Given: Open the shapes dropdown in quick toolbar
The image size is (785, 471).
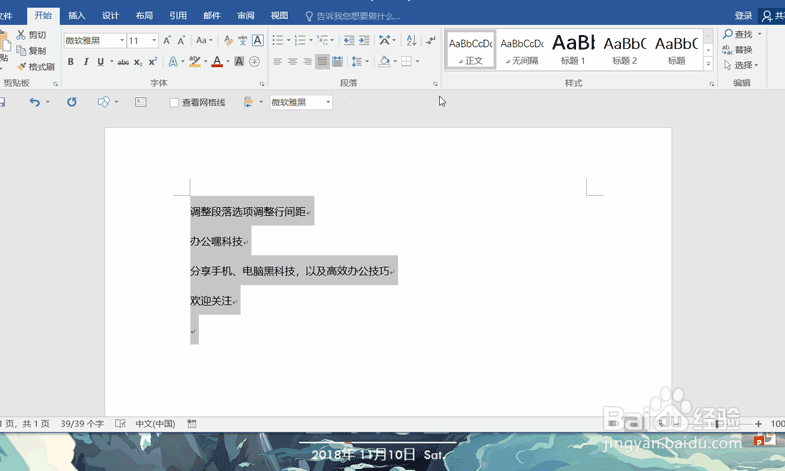Looking at the screenshot, I should tap(116, 102).
